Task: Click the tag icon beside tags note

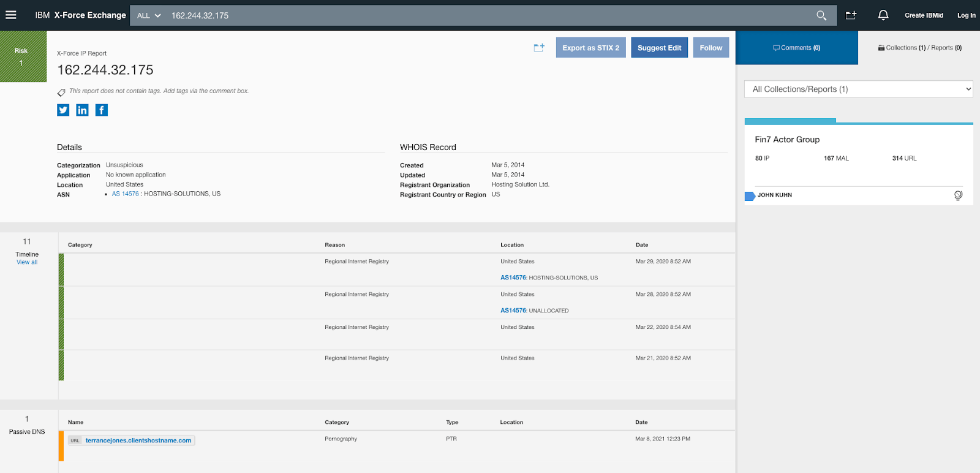Action: click(61, 93)
